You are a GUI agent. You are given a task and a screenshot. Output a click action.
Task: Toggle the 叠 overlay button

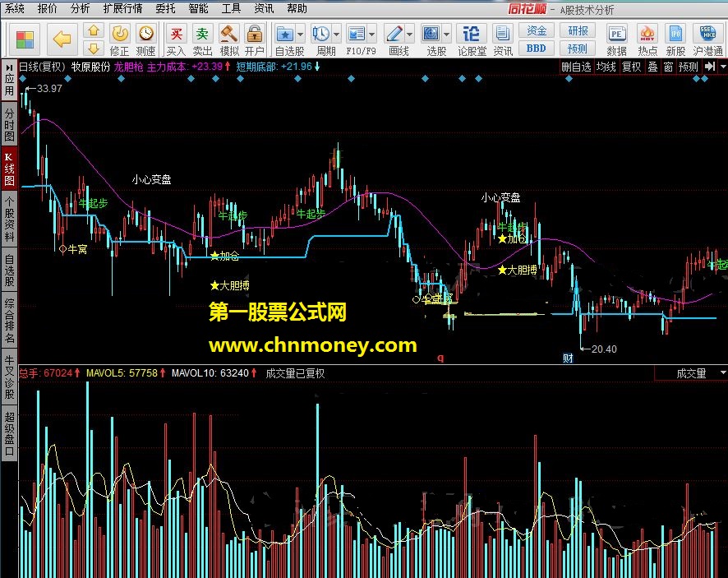tap(652, 67)
